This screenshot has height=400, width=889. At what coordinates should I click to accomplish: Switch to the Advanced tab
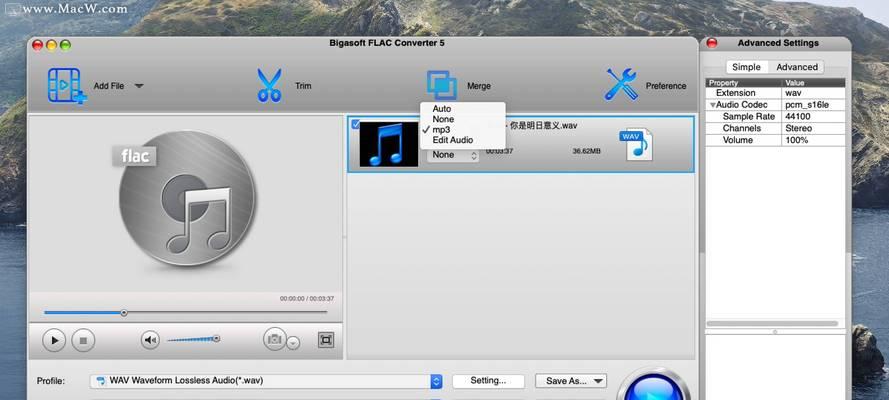click(797, 67)
